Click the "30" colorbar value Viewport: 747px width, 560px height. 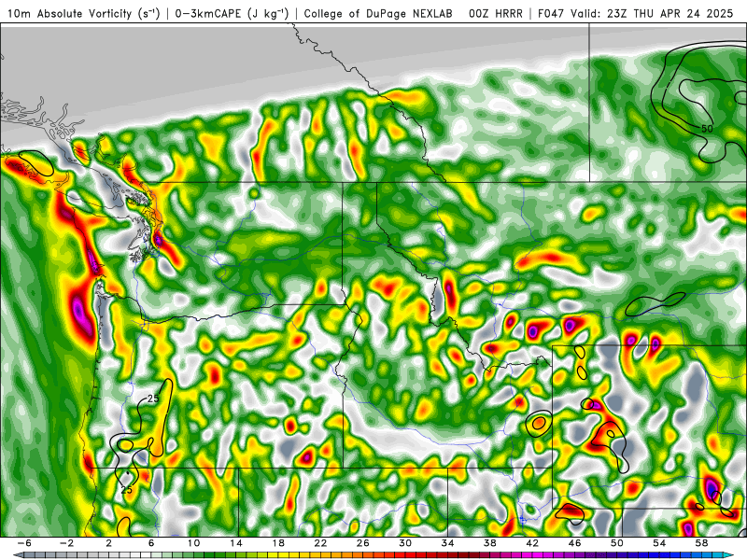(x=405, y=543)
